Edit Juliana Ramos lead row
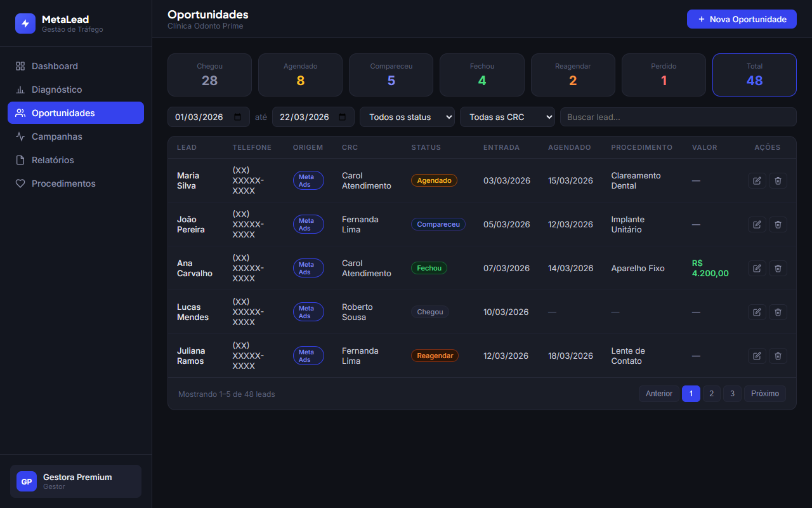 [757, 356]
